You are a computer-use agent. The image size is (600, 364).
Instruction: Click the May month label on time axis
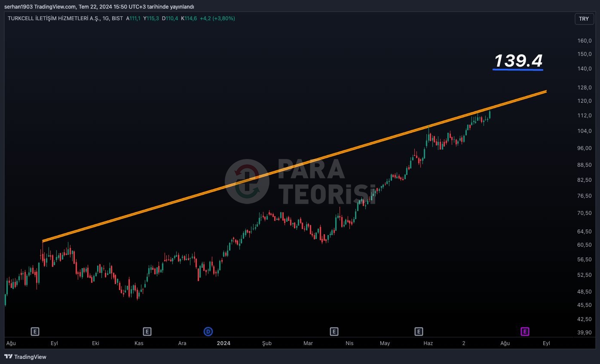click(385, 343)
